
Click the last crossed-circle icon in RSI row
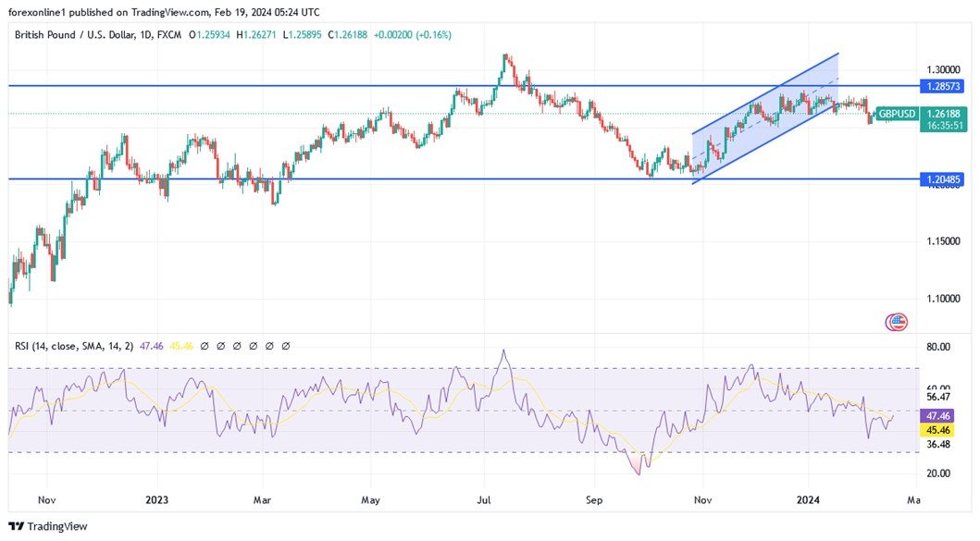(x=286, y=345)
